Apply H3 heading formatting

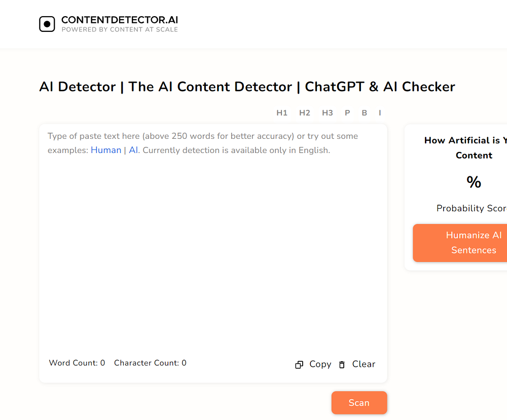[327, 113]
